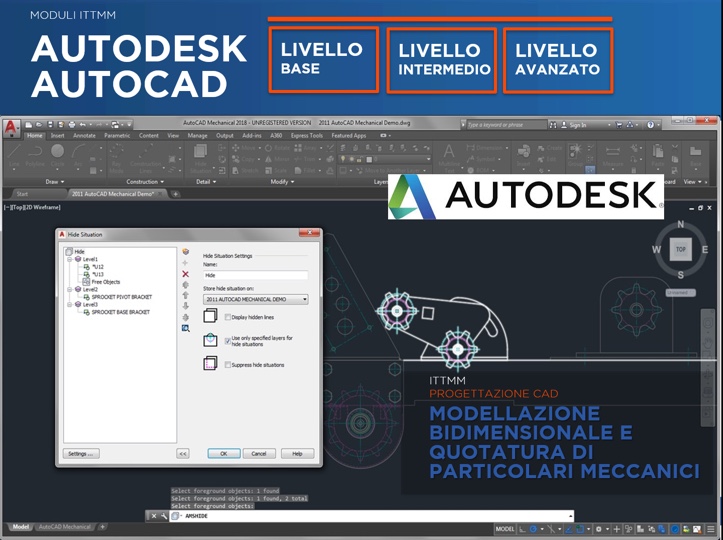Collapse the Level1 tree node

(x=69, y=259)
